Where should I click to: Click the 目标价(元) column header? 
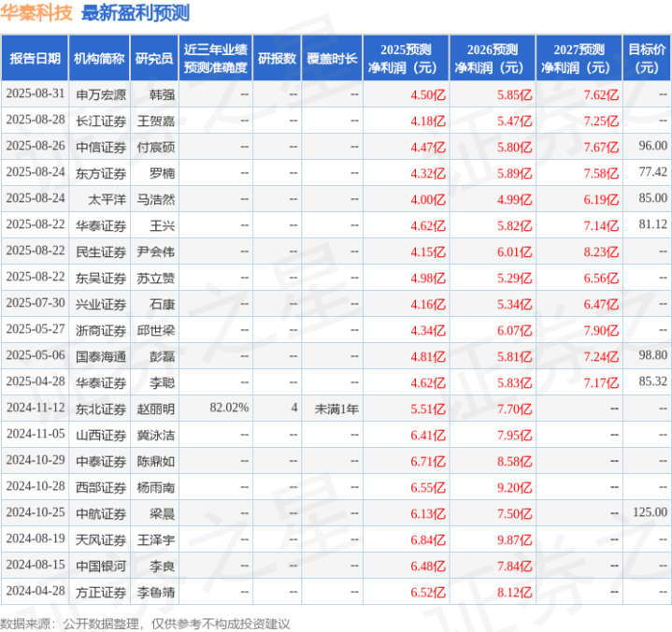pyautogui.click(x=646, y=58)
